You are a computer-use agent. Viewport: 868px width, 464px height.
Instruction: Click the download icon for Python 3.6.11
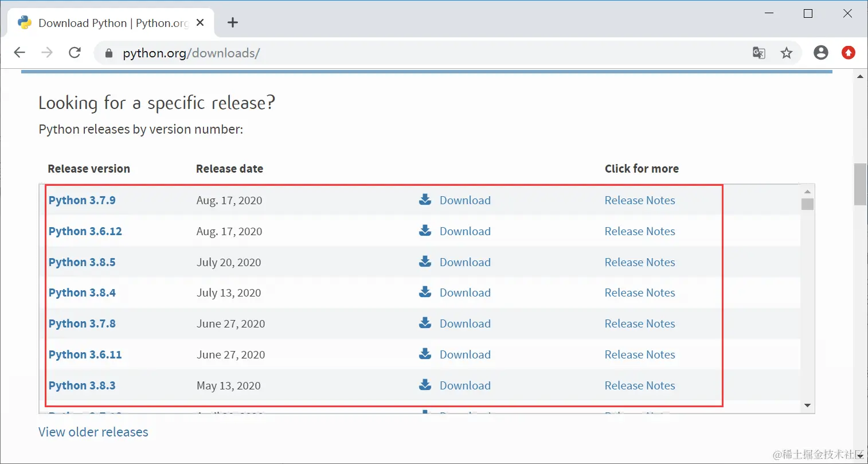point(425,354)
